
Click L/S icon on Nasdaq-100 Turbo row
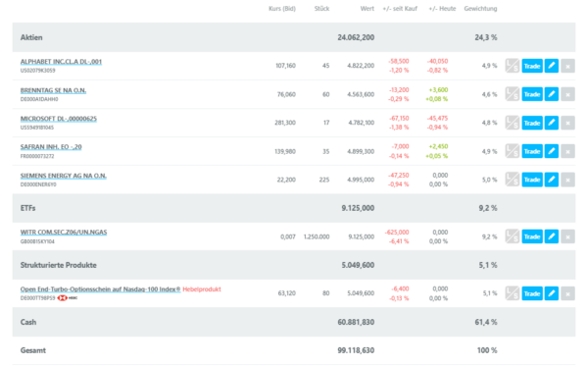[x=513, y=293]
